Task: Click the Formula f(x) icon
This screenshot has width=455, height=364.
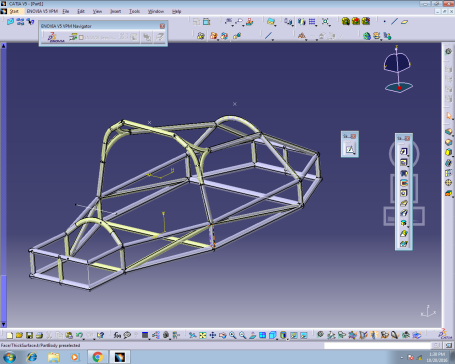Action: point(117,335)
